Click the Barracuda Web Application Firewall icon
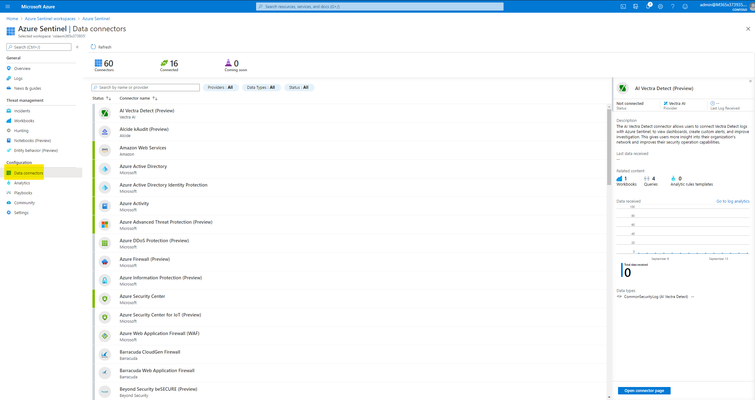This screenshot has width=755, height=400. [104, 373]
